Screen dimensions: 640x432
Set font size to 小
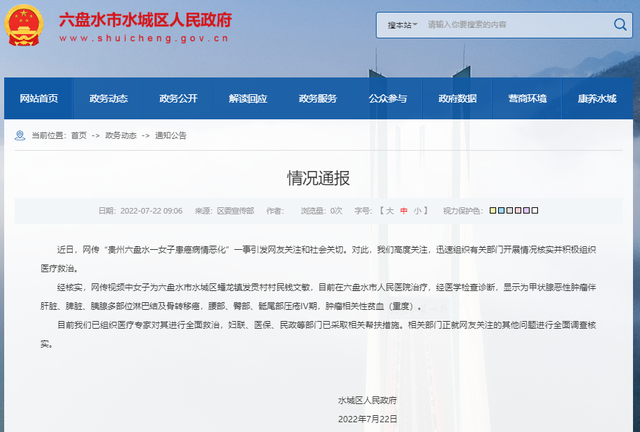(x=418, y=211)
